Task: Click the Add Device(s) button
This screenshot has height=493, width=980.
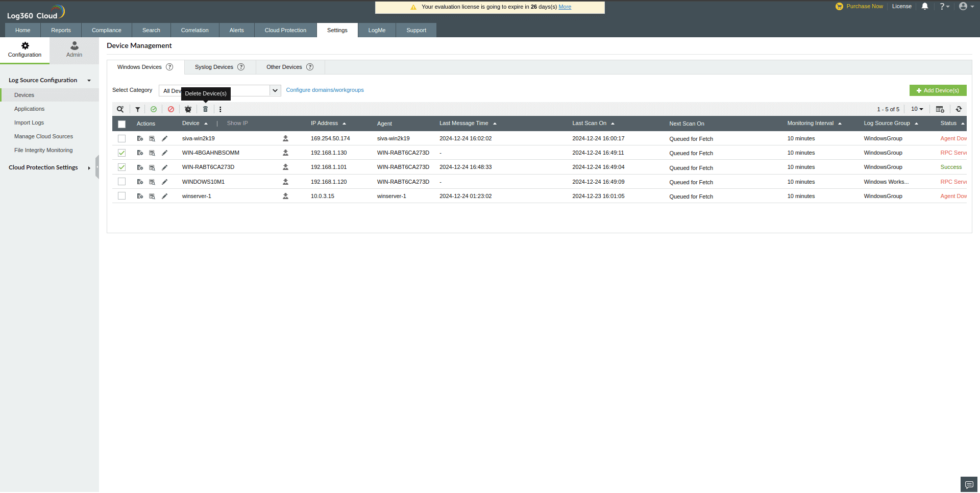Action: [x=938, y=90]
